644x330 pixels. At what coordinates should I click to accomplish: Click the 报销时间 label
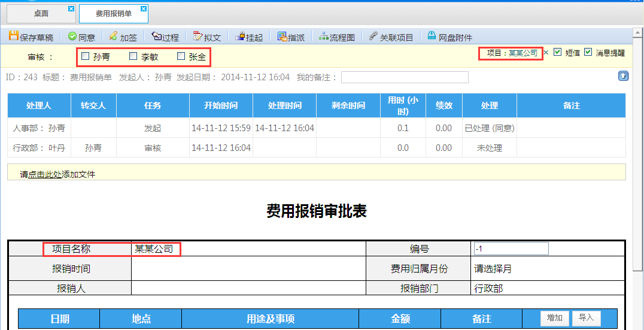(x=71, y=269)
